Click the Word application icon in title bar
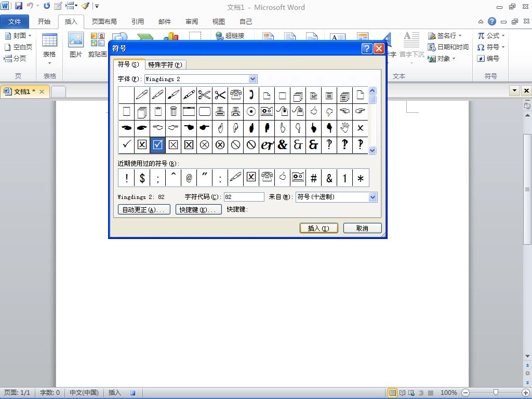The height and width of the screenshot is (399, 532). [5, 6]
